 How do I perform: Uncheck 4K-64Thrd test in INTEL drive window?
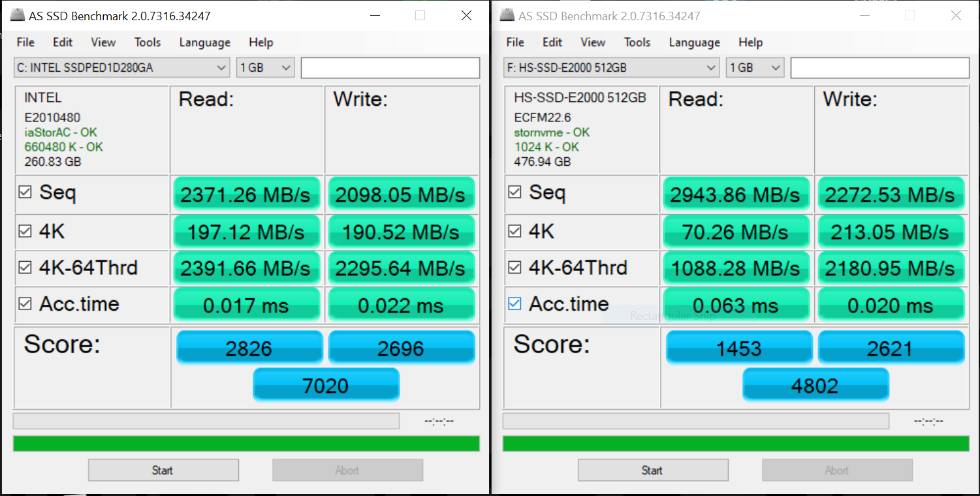25,268
